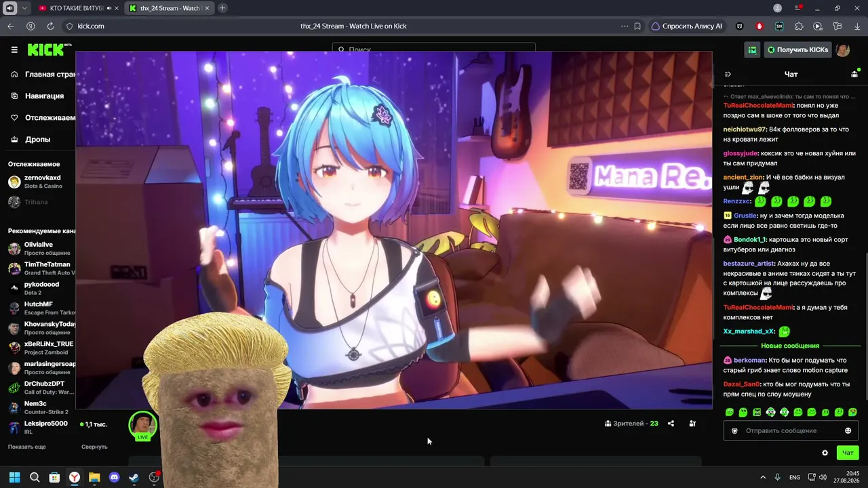Open Steam from the taskbar
Screen dimensions: 868x488
point(134,478)
